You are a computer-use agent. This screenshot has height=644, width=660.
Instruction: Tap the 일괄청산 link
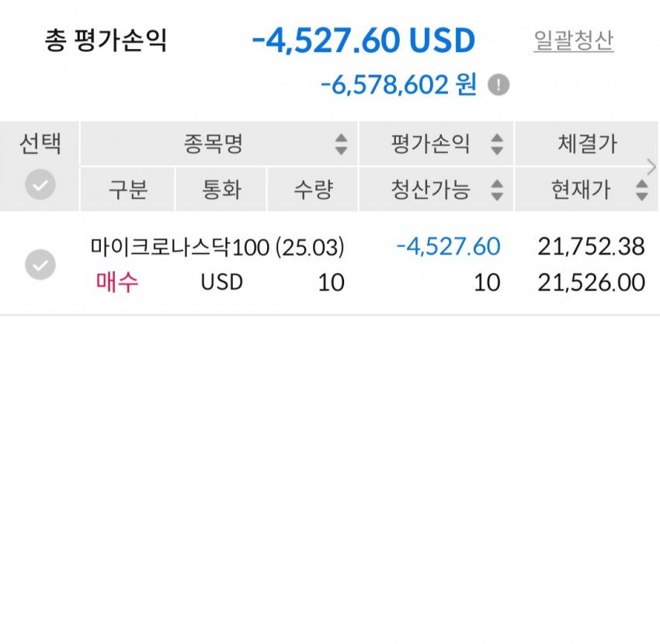pyautogui.click(x=573, y=41)
